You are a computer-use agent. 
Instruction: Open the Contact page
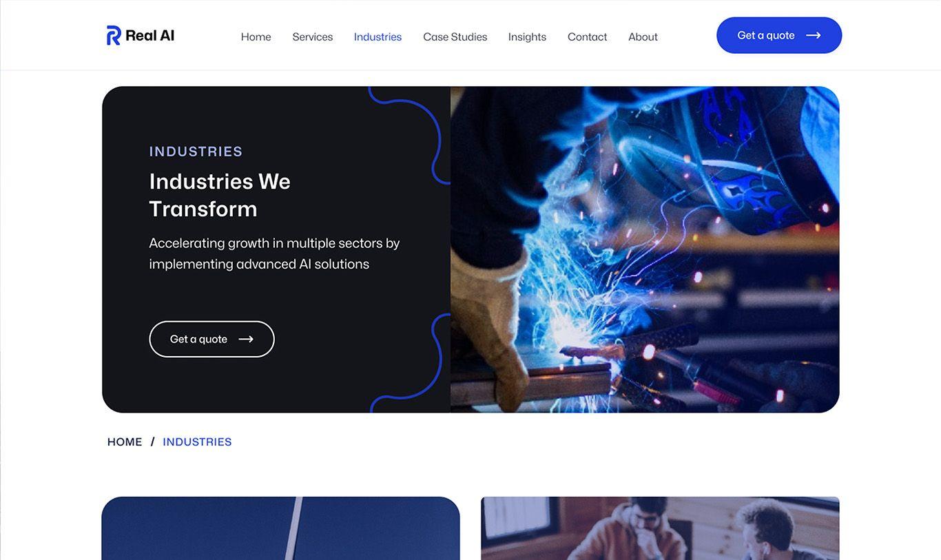[587, 37]
